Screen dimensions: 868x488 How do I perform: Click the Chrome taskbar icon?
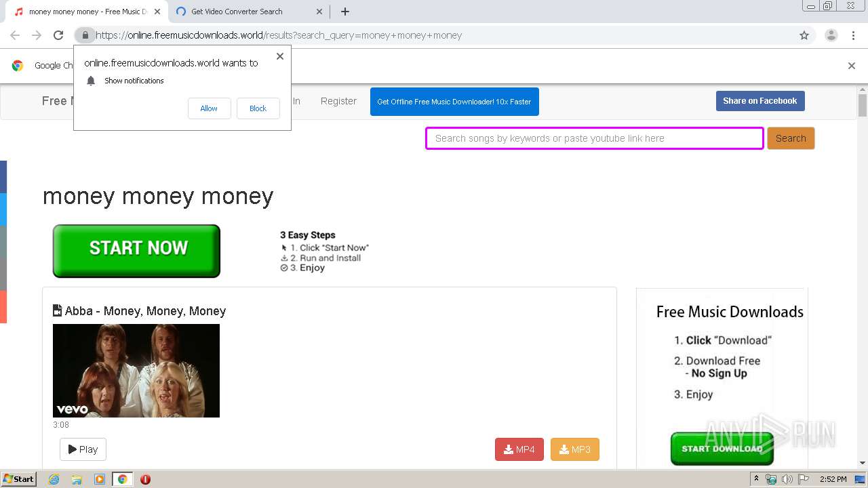point(122,479)
